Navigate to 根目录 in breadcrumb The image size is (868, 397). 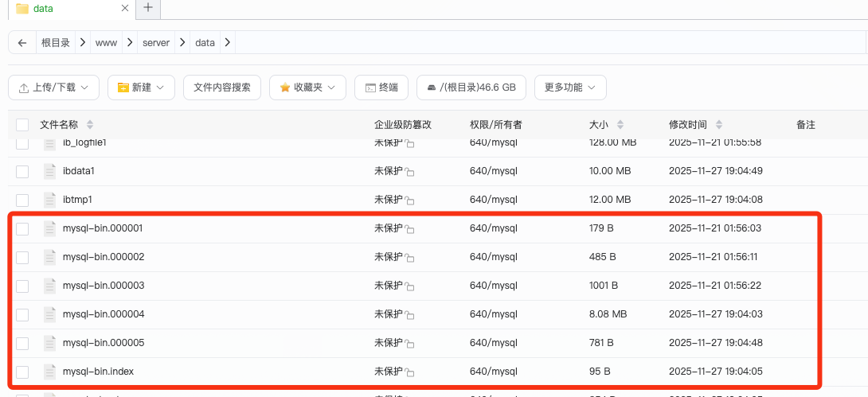pos(56,43)
